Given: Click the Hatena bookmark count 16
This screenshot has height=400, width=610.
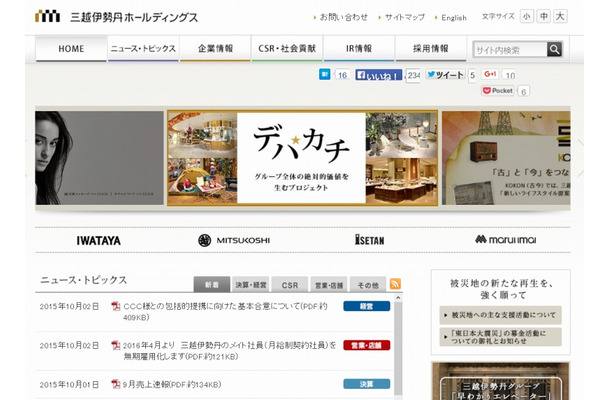Looking at the screenshot, I should pyautogui.click(x=342, y=75).
